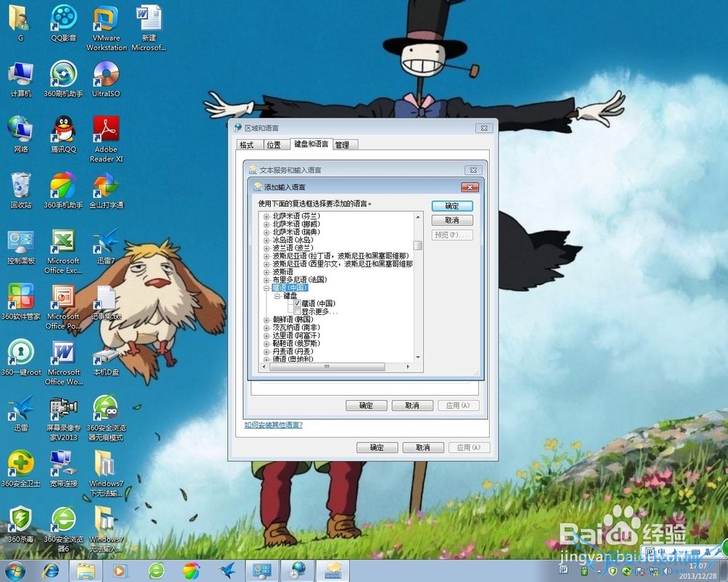Select the UltraISO desktop icon

tap(106, 78)
